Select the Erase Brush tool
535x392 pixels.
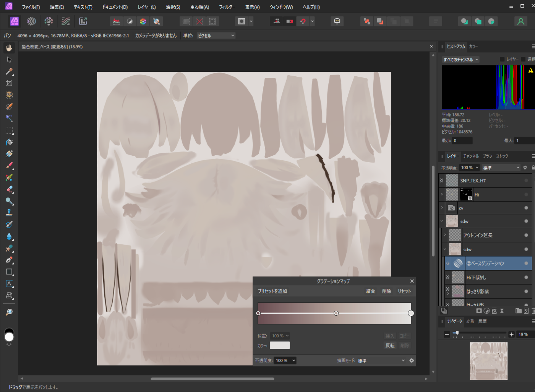pos(9,189)
